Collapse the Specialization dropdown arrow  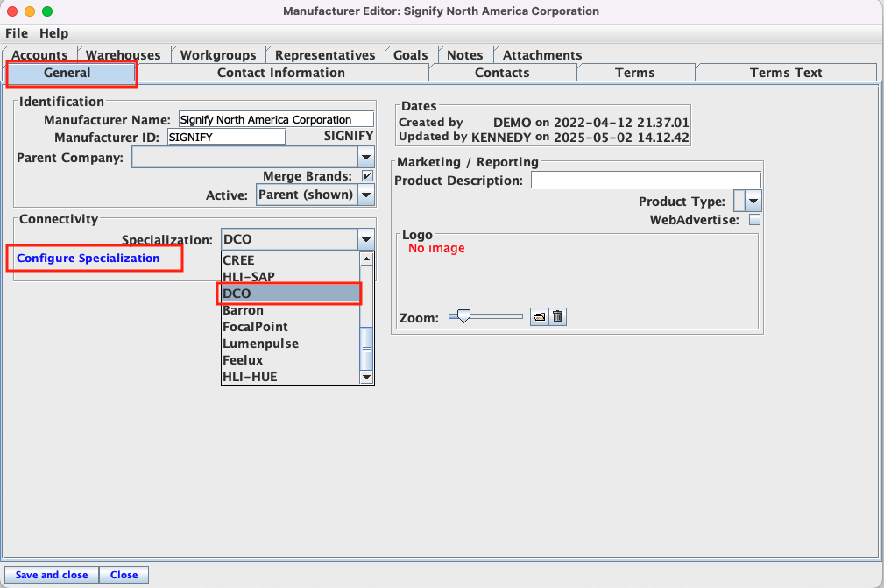[366, 239]
